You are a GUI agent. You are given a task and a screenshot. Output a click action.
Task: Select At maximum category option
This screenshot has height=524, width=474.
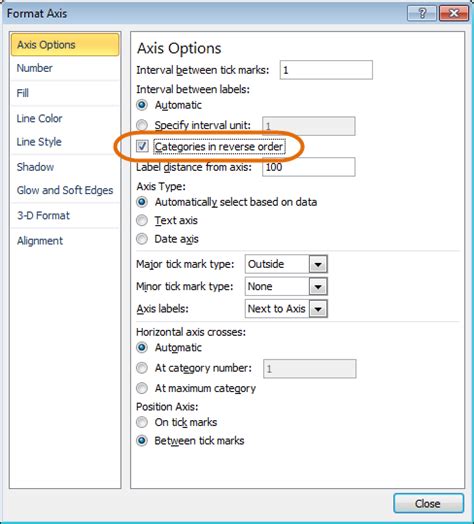point(142,388)
